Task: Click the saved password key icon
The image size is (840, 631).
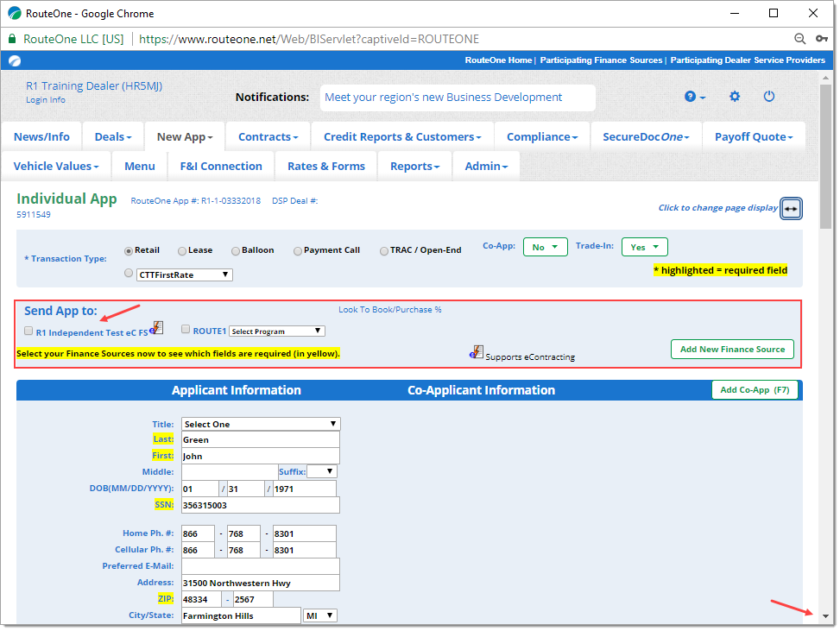Action: [821, 39]
